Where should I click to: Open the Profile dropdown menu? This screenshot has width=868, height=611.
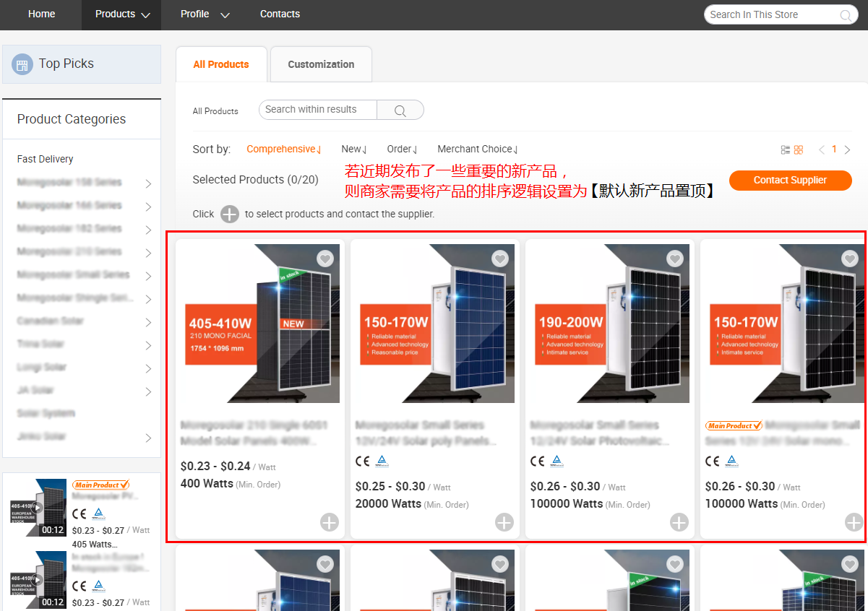coord(205,14)
